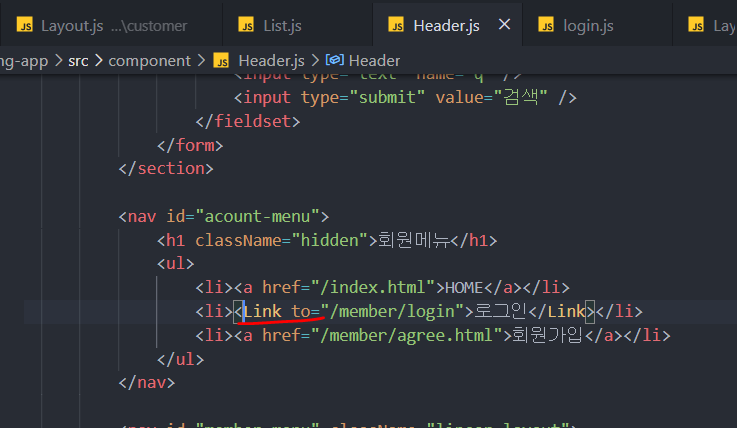Click the "/member/agree.html" href value
Image resolution: width=737 pixels, height=428 pixels.
(407, 335)
